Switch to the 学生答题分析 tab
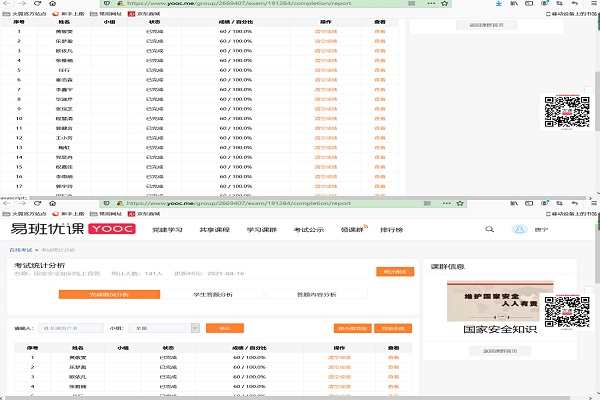 (x=216, y=295)
